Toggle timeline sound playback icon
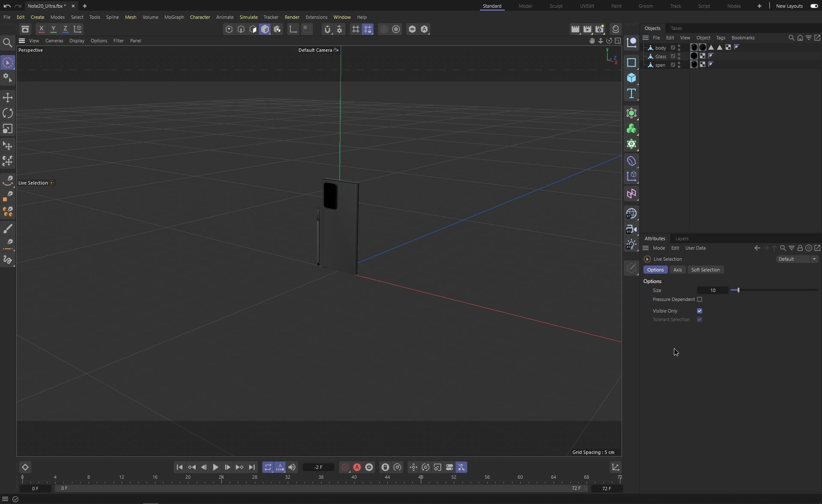The height and width of the screenshot is (504, 822). 292,467
